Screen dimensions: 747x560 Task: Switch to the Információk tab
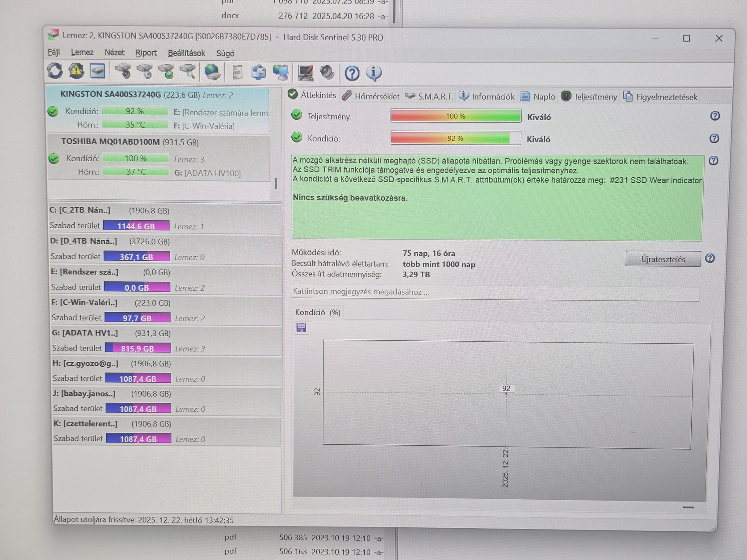pos(487,96)
